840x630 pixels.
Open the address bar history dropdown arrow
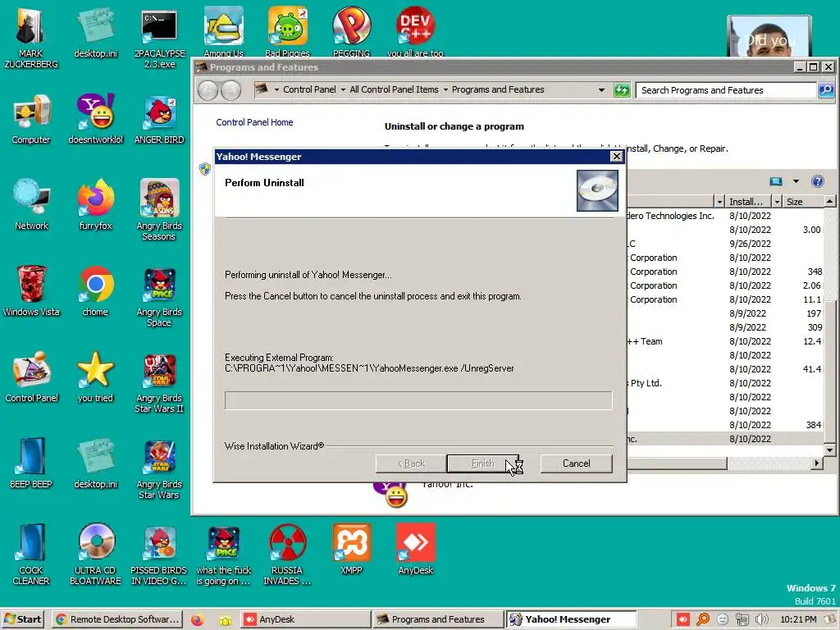[601, 90]
